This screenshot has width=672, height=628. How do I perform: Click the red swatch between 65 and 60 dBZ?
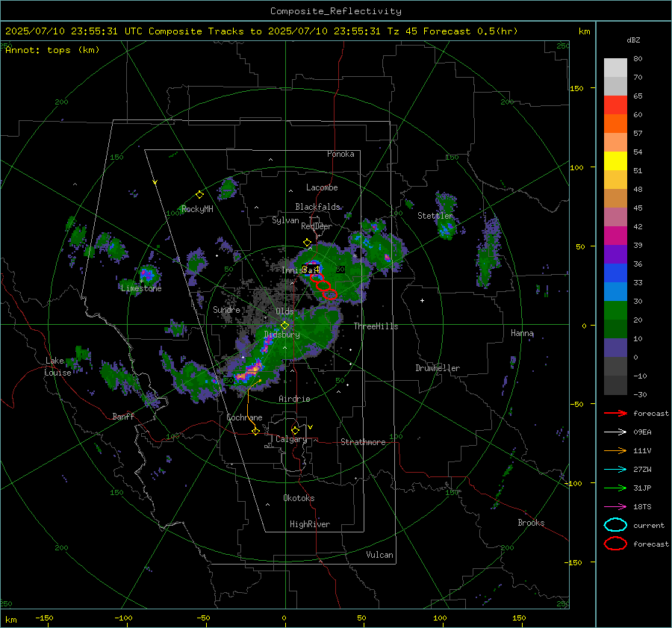tap(615, 105)
